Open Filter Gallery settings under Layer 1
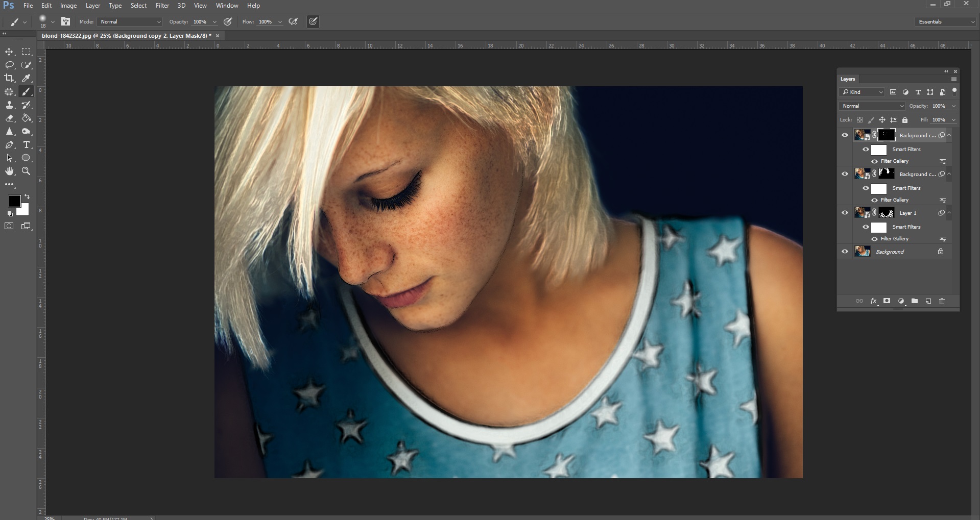This screenshot has width=980, height=520. click(943, 238)
